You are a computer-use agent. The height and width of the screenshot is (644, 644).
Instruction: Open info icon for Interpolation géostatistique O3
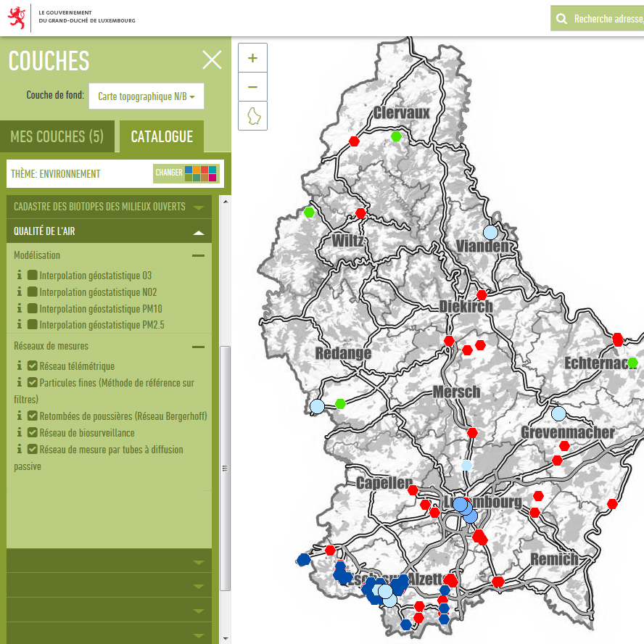point(19,276)
